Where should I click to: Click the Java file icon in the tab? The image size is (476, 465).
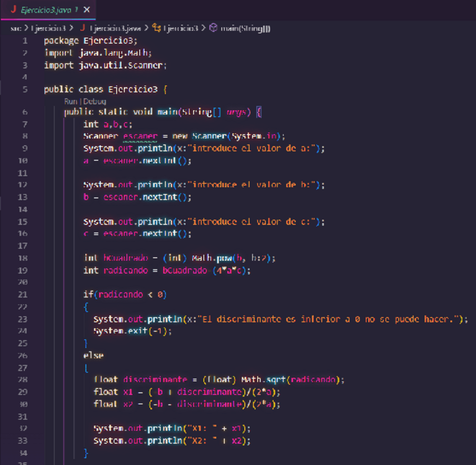13,10
